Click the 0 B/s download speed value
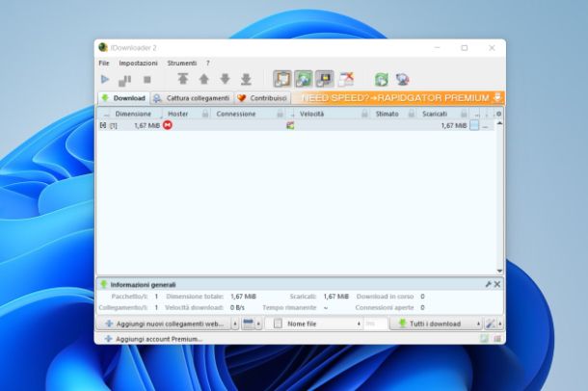Image resolution: width=588 pixels, height=391 pixels. [237, 307]
